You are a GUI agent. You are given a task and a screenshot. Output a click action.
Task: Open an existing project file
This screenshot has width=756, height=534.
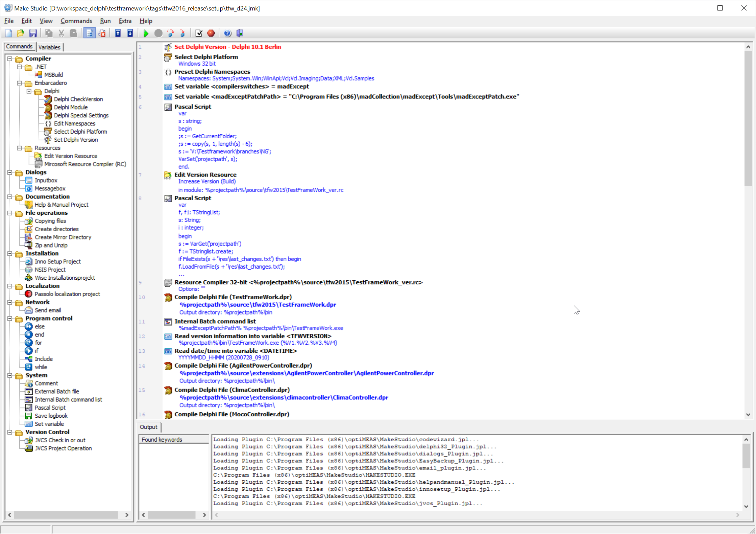click(20, 33)
